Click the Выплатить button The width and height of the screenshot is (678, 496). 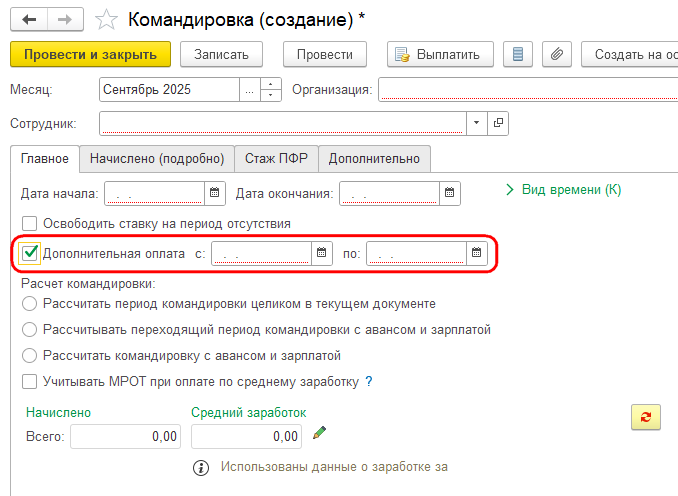440,54
